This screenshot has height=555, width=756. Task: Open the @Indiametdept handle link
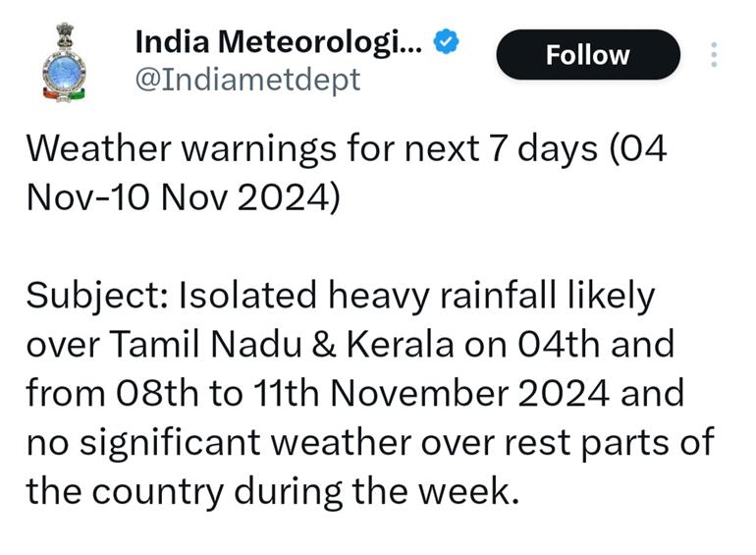[246, 79]
